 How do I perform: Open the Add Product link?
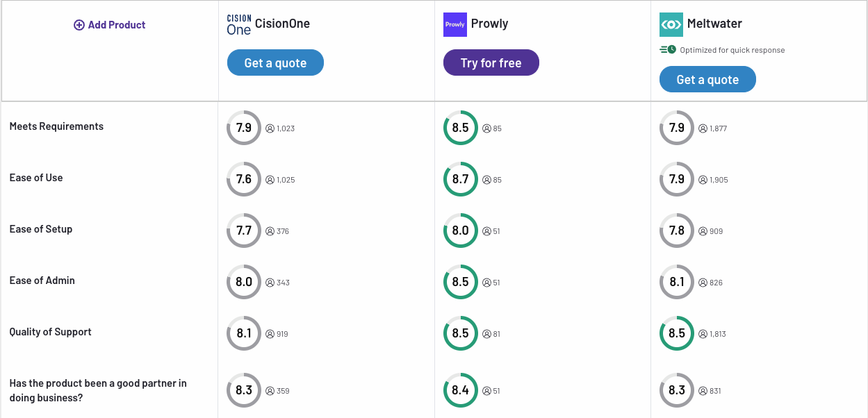pos(116,25)
